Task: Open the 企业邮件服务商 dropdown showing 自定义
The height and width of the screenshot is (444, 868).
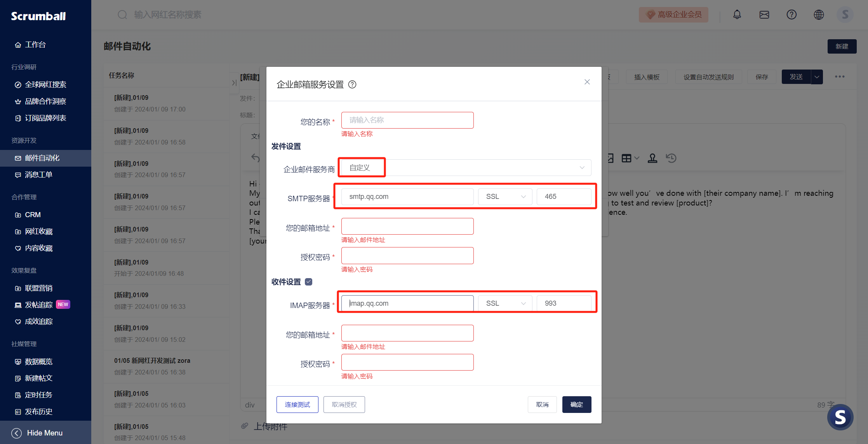Action: pyautogui.click(x=466, y=167)
